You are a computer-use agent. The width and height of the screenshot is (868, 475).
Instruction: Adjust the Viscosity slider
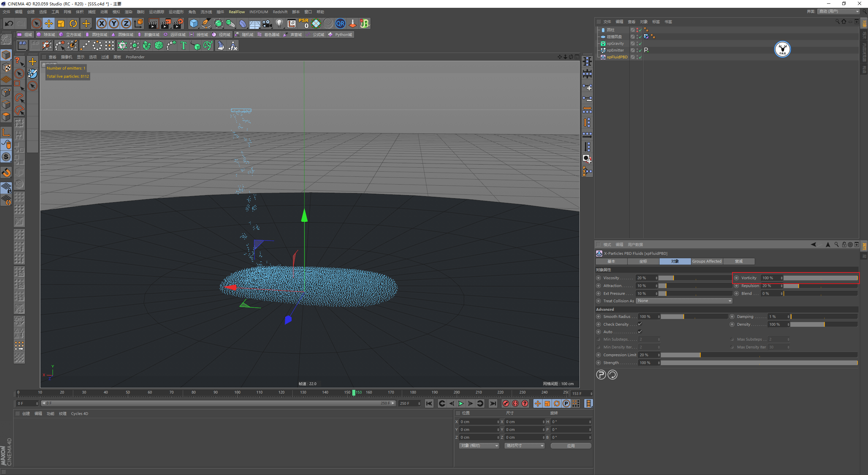[673, 278]
